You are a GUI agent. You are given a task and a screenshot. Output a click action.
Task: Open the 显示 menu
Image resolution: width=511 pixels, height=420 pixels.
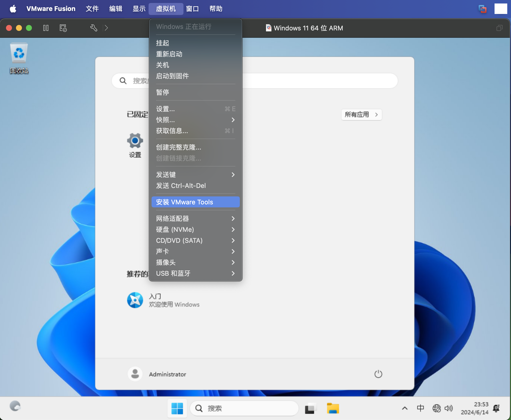pos(139,9)
